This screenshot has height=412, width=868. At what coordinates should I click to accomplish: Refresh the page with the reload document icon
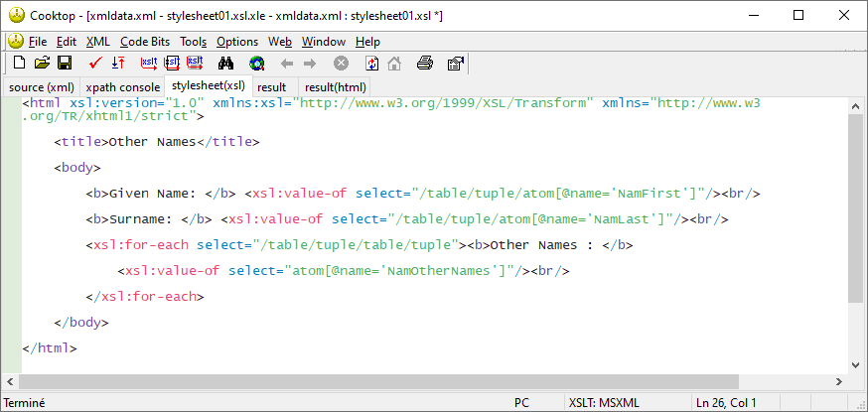point(372,64)
